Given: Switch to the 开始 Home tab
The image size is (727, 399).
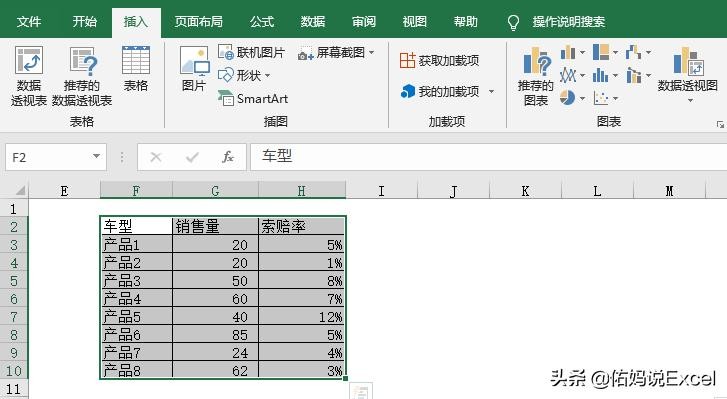Looking at the screenshot, I should (x=84, y=22).
